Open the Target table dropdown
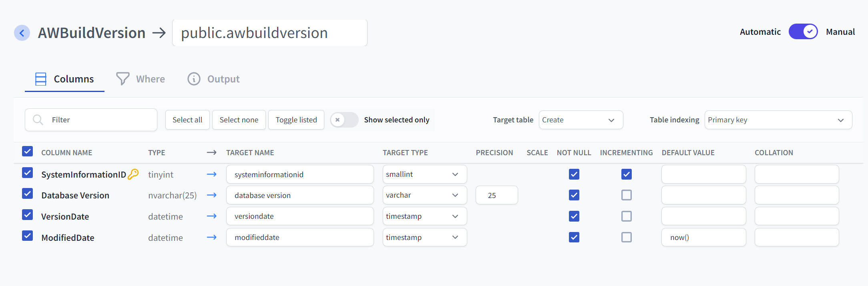This screenshot has height=286, width=868. (581, 120)
